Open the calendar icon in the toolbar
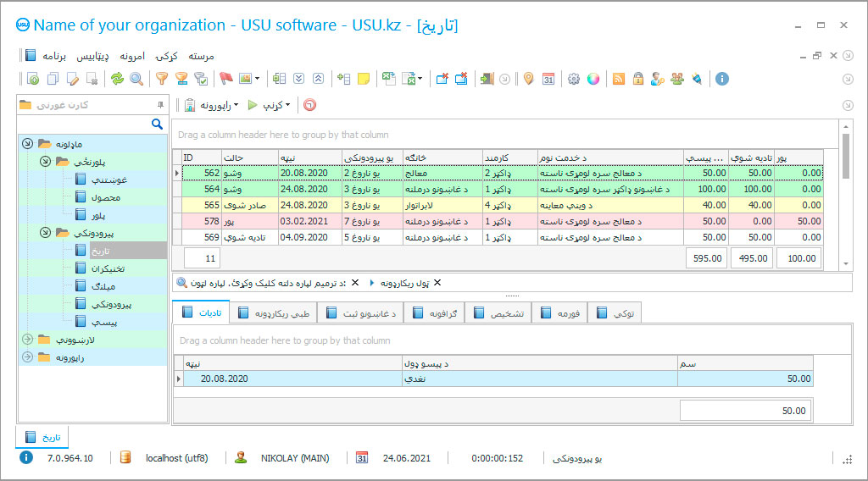Screen dimensions: 868x481 (548, 79)
